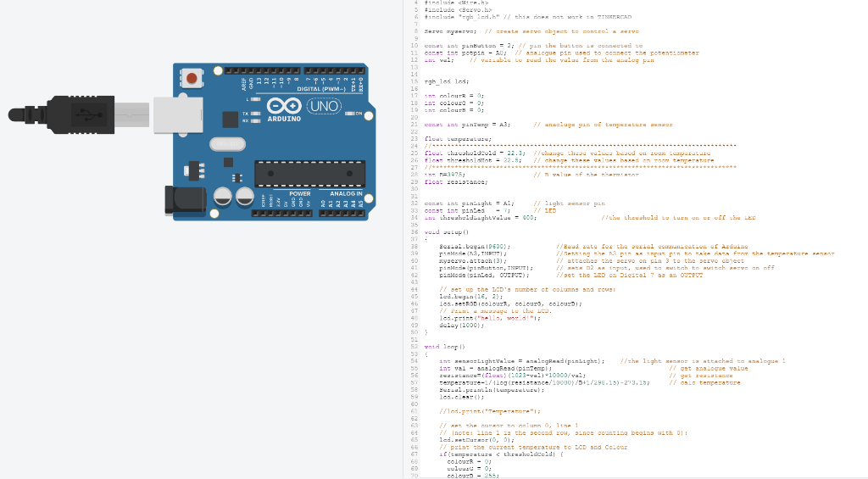Click the 'Serial.println(temperature);' line

click(x=492, y=390)
